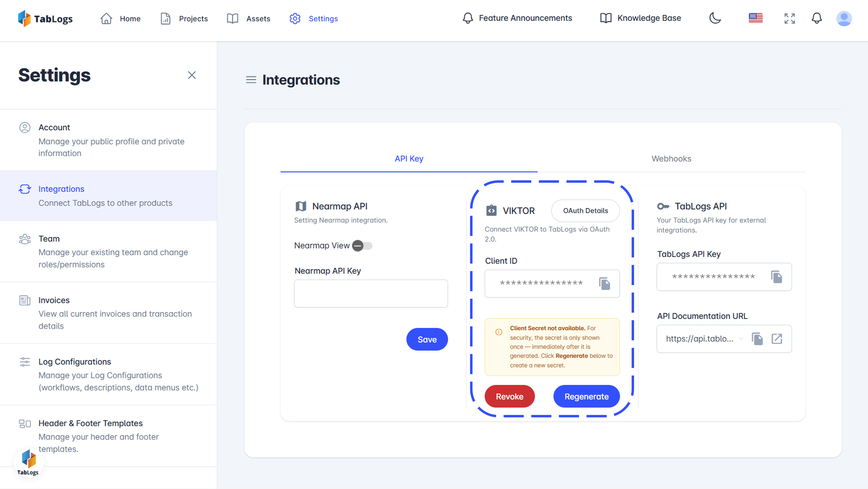The height and width of the screenshot is (489, 868).
Task: Toggle the sidebar hamburger menu icon
Action: click(251, 80)
